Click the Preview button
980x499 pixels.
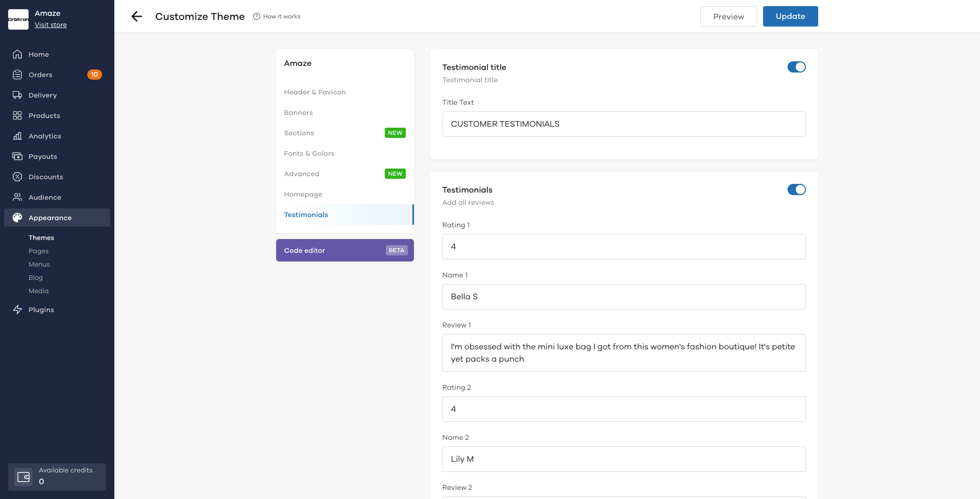[x=728, y=16]
